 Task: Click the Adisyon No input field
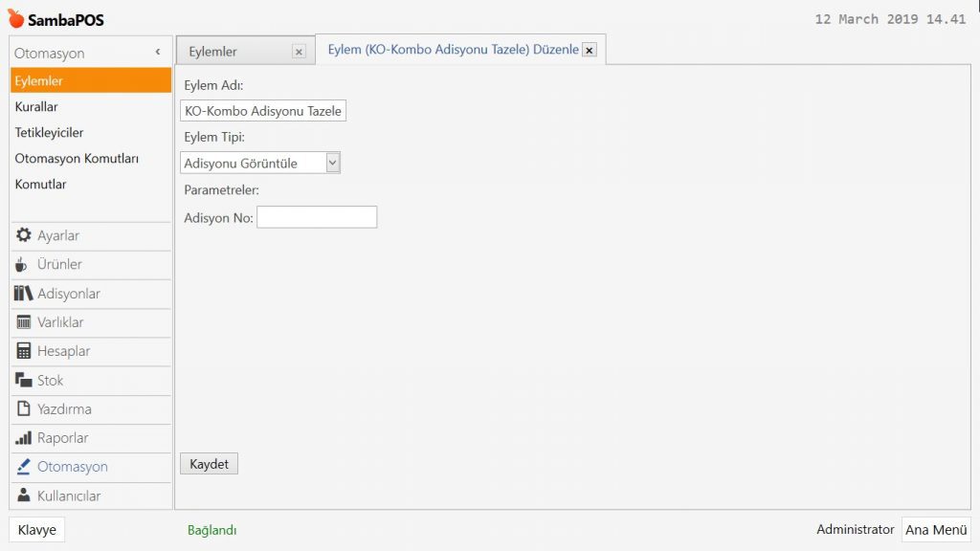[317, 218]
